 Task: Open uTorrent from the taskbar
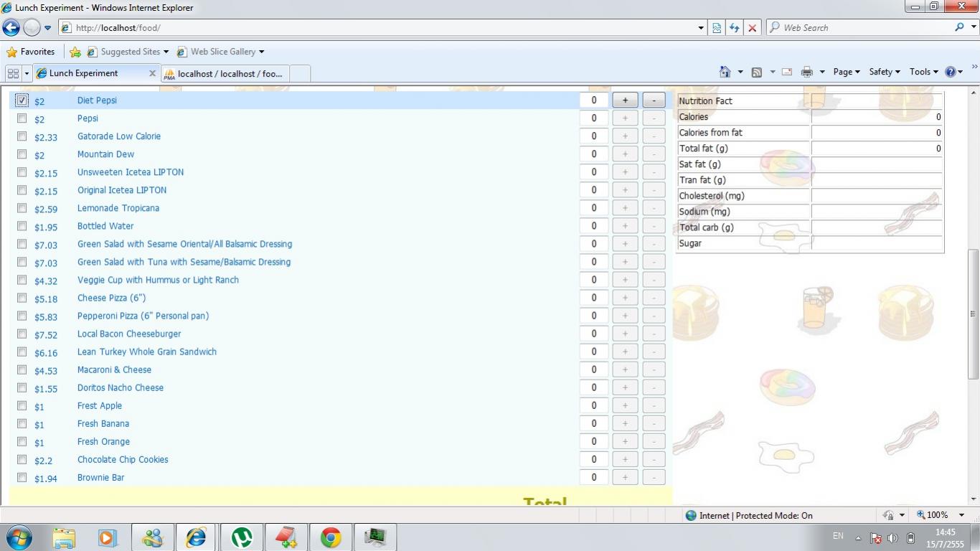241,537
